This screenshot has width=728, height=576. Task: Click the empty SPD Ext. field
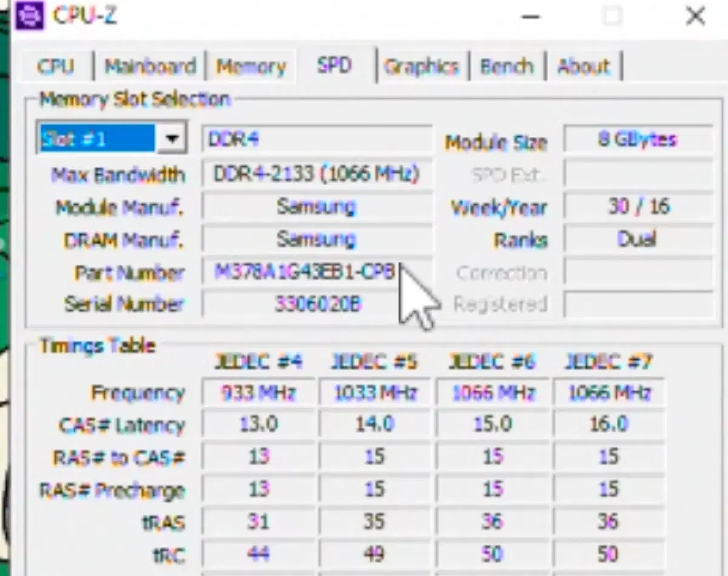[x=638, y=175]
